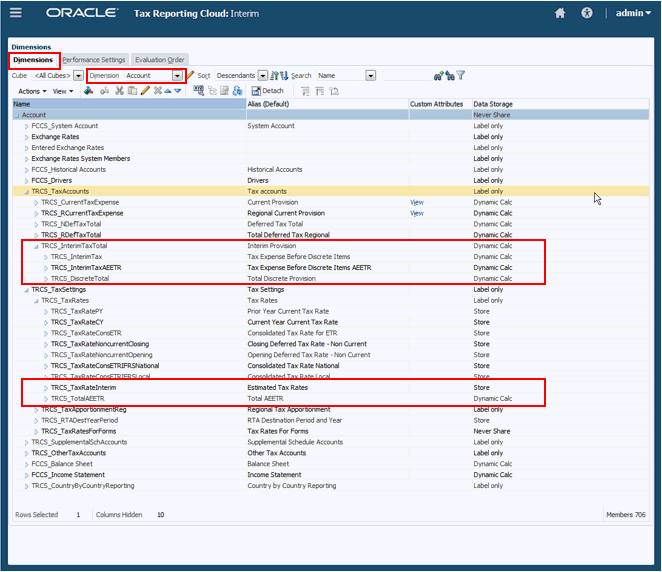Viewport: 662px width, 572px height.
Task: Switch to the Dimensions tab
Action: click(33, 60)
